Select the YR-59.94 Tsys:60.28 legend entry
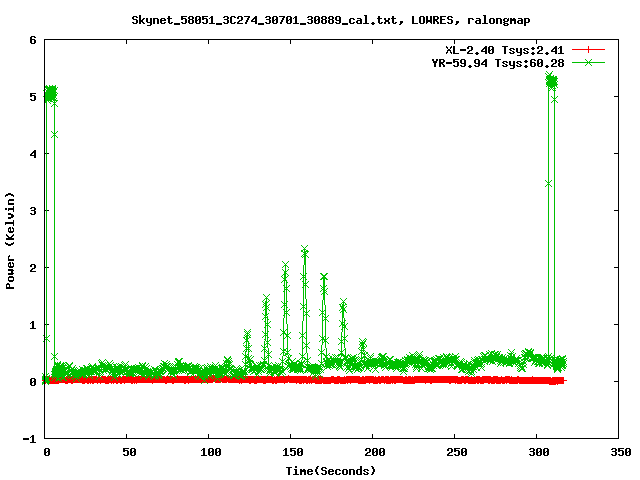This screenshot has width=640, height=480. coord(498,63)
